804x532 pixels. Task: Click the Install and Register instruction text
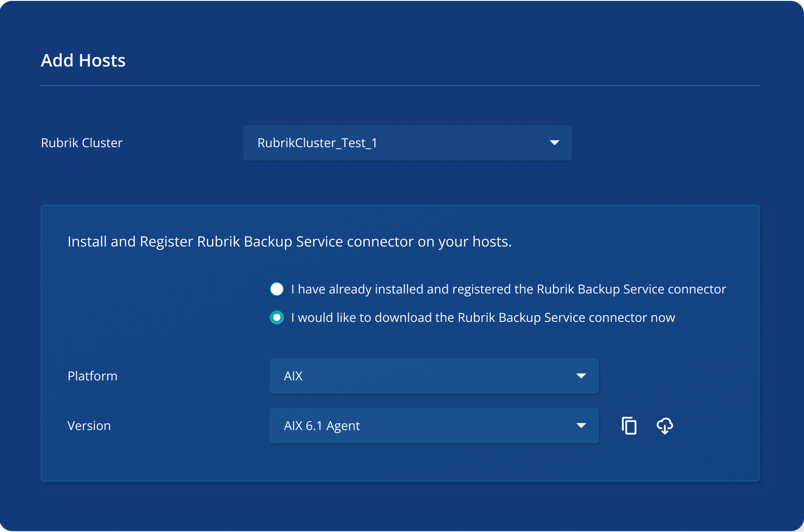(290, 242)
